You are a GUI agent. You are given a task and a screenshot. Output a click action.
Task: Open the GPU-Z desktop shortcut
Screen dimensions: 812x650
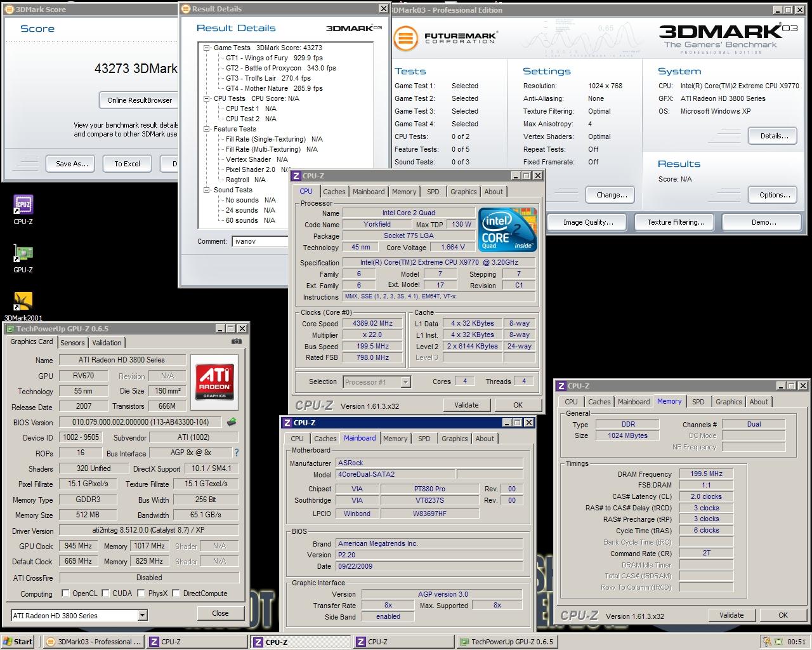pos(23,258)
